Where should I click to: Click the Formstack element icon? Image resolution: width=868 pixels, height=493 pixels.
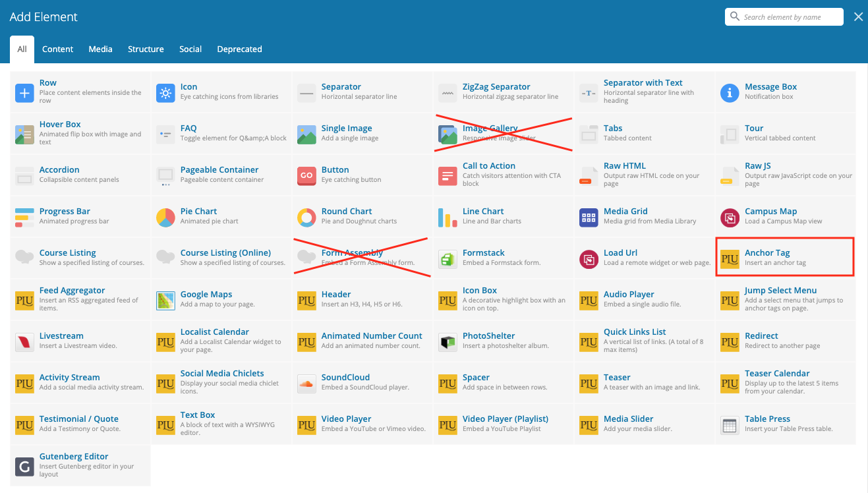tap(448, 259)
